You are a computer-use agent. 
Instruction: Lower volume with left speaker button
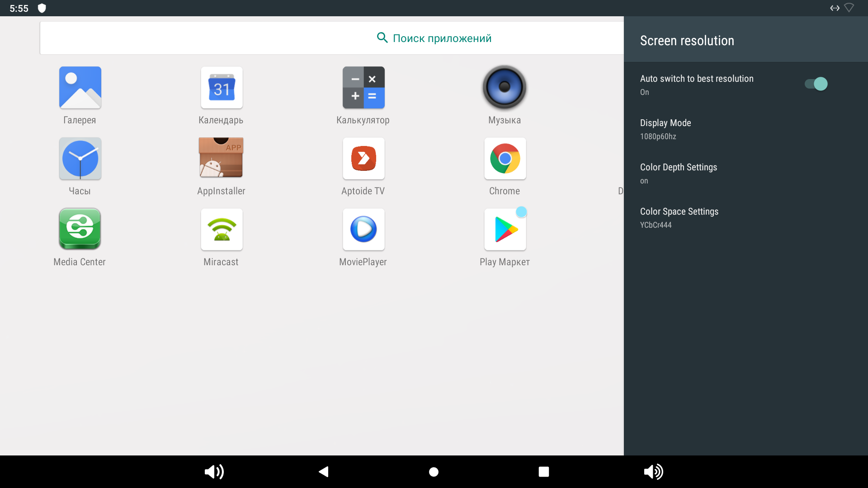[x=214, y=472]
